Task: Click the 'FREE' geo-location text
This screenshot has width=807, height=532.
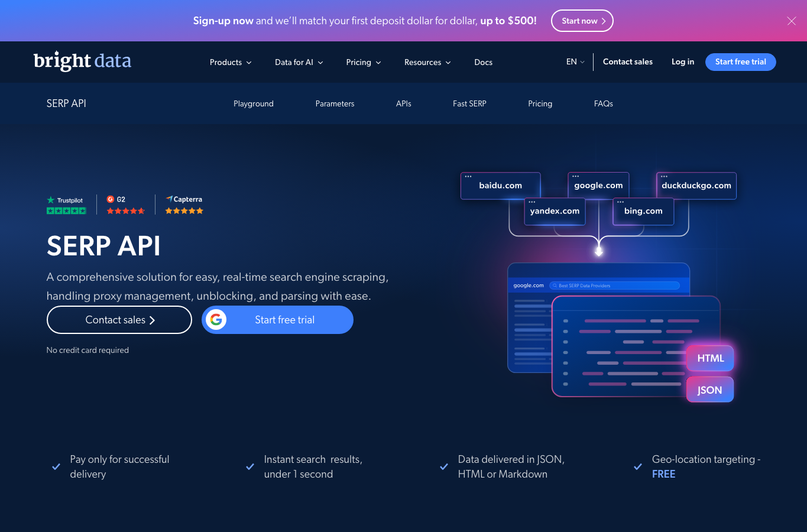Action: [663, 474]
